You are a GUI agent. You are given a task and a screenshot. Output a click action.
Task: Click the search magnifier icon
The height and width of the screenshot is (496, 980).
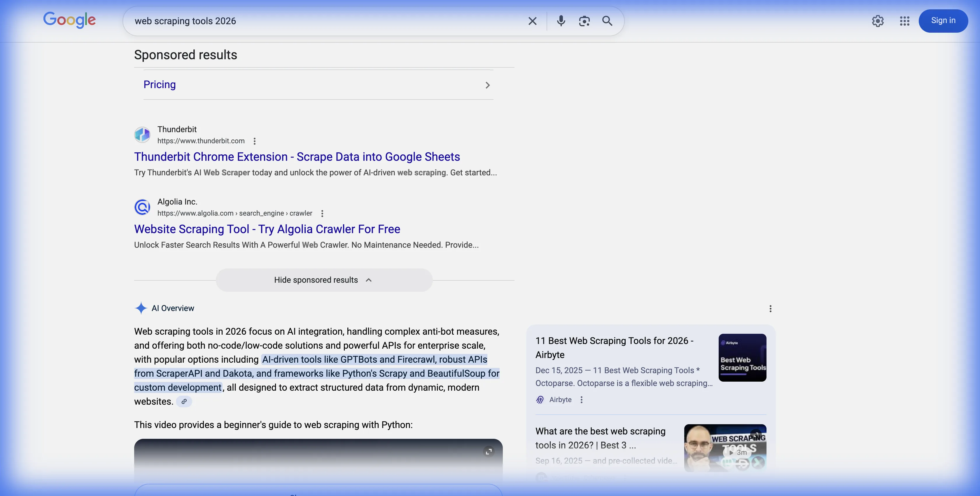coord(607,21)
